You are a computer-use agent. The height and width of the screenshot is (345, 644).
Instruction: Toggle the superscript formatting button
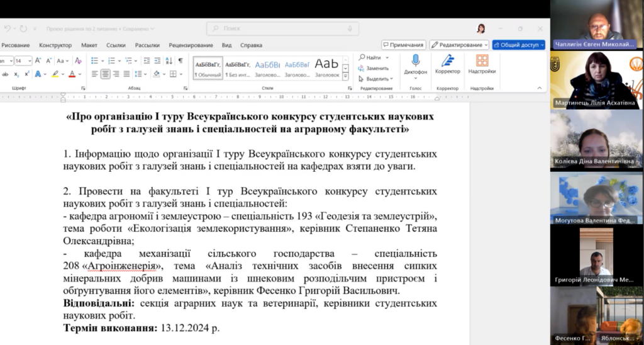(27, 74)
